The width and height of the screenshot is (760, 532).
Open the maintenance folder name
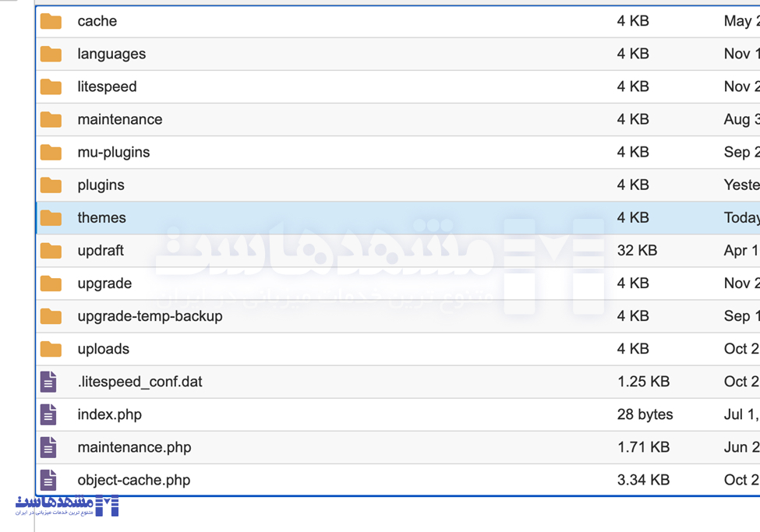coord(120,119)
